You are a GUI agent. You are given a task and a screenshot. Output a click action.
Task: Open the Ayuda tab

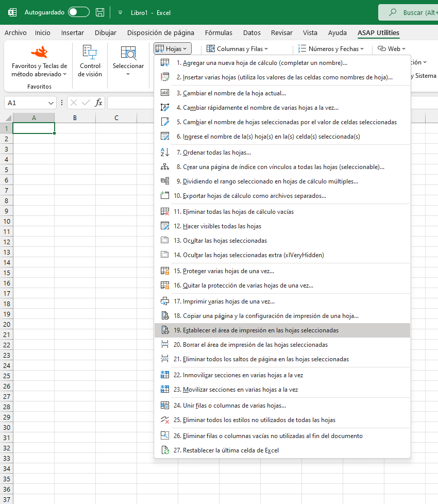click(337, 33)
